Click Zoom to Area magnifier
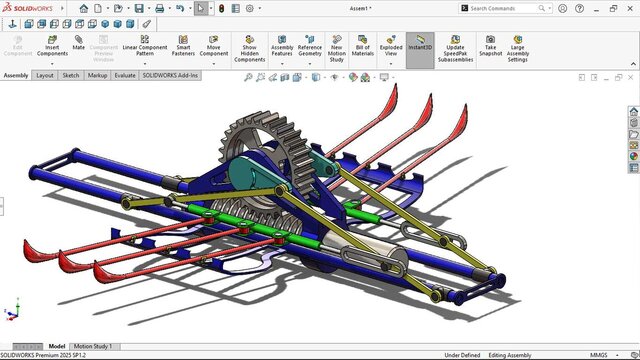640x360 pixels. pos(260,77)
